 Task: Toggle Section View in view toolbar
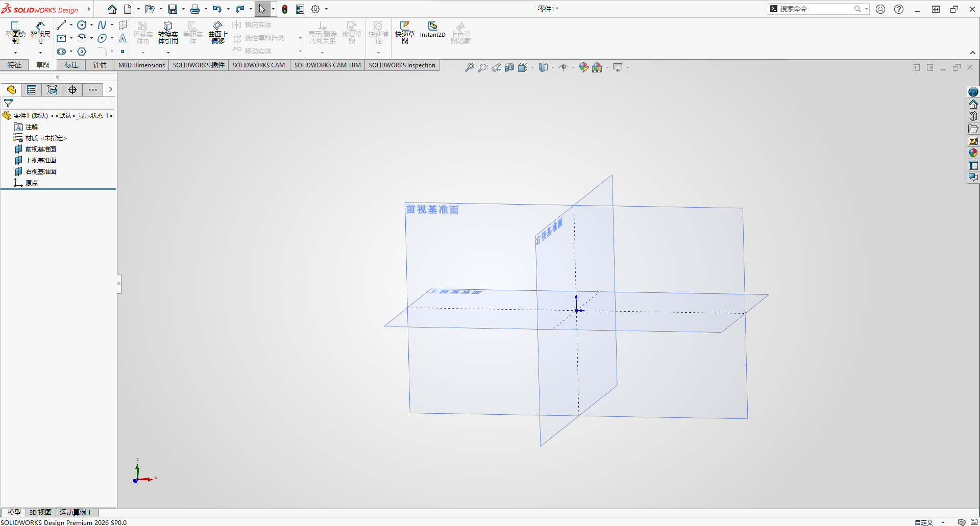pyautogui.click(x=509, y=67)
